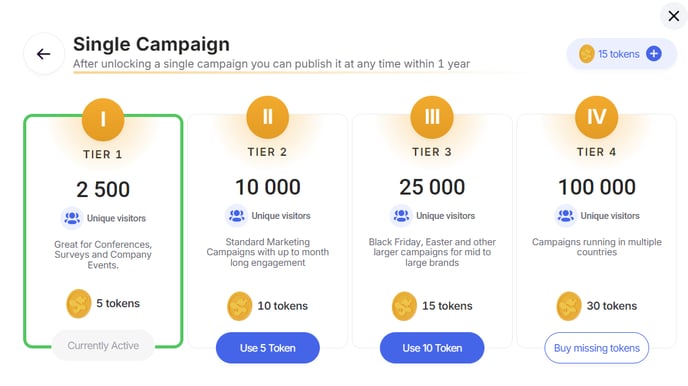The width and height of the screenshot is (688, 386).
Task: Open the 15 tokens balance pill
Action: [x=622, y=54]
